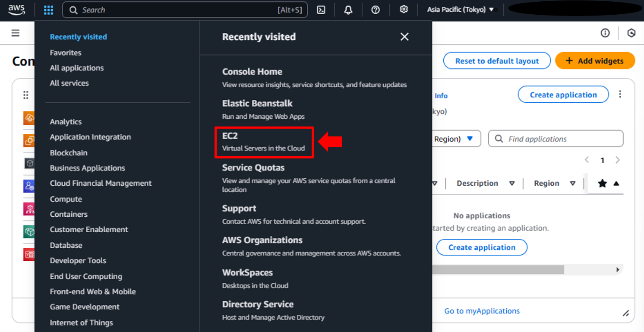Toggle the hamburger side navigation
644x332 pixels.
(16, 33)
